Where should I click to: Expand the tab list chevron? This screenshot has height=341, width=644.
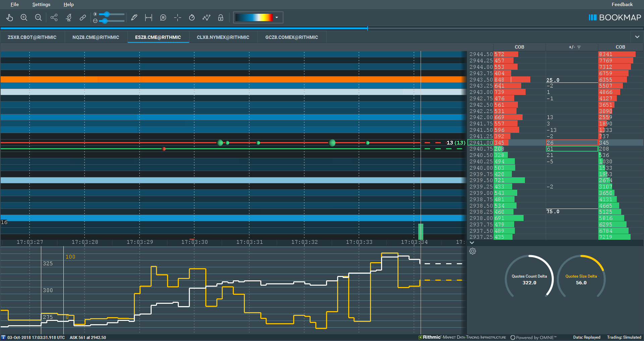coord(637,37)
